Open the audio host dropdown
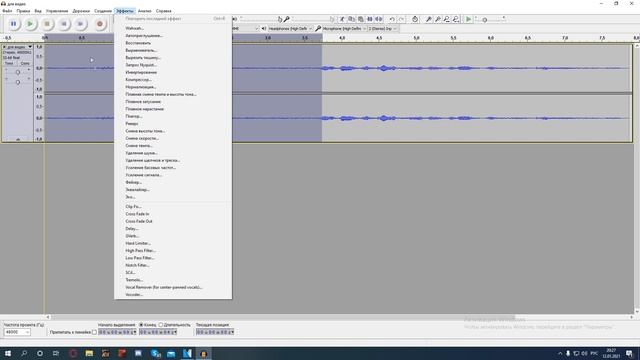The height and width of the screenshot is (360, 640). (245, 29)
